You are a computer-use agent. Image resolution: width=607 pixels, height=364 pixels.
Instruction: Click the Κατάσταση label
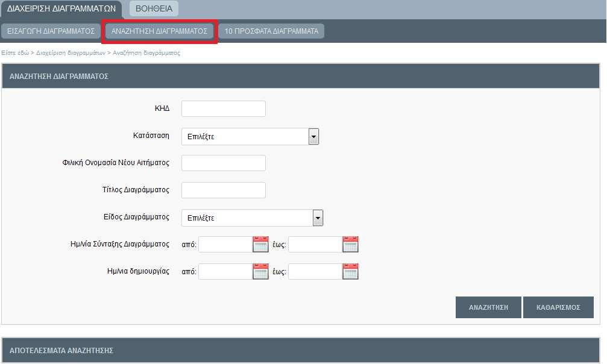point(151,136)
